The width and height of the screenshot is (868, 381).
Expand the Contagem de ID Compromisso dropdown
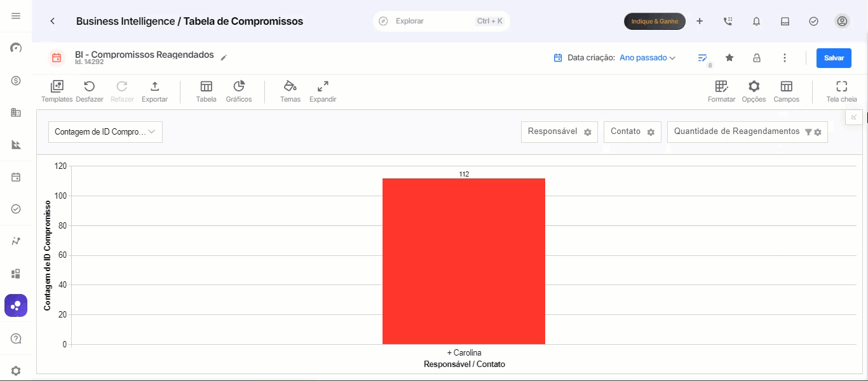pyautogui.click(x=105, y=132)
